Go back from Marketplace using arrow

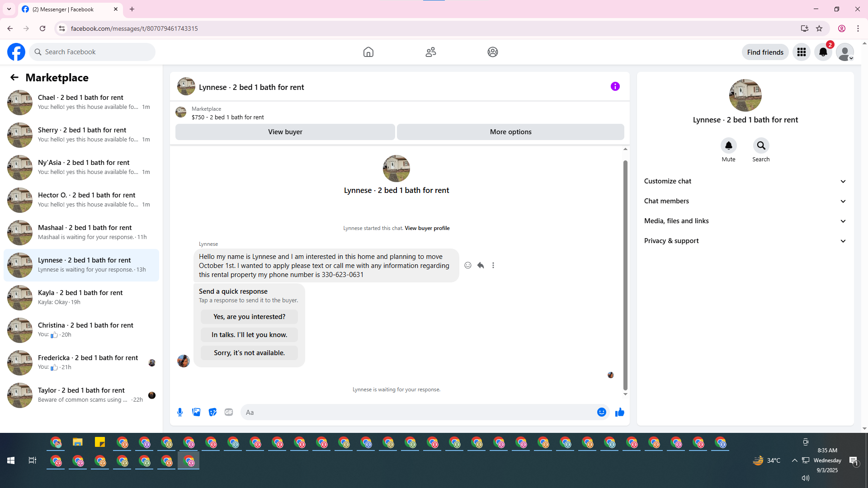click(14, 77)
